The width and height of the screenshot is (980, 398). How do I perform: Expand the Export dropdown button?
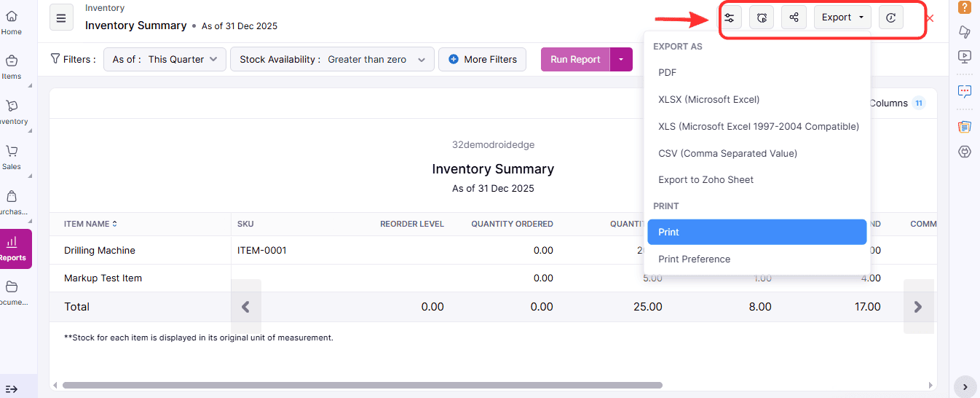842,17
